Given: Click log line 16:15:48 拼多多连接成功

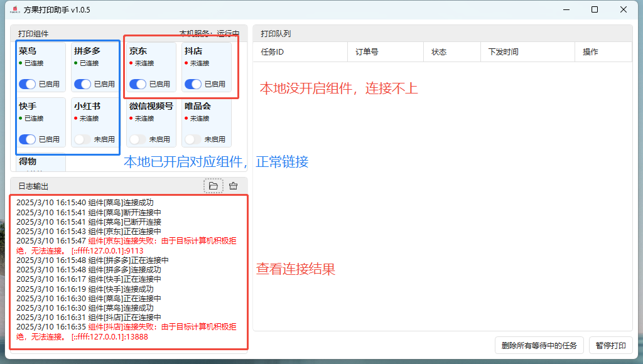Looking at the screenshot, I should click(89, 270).
